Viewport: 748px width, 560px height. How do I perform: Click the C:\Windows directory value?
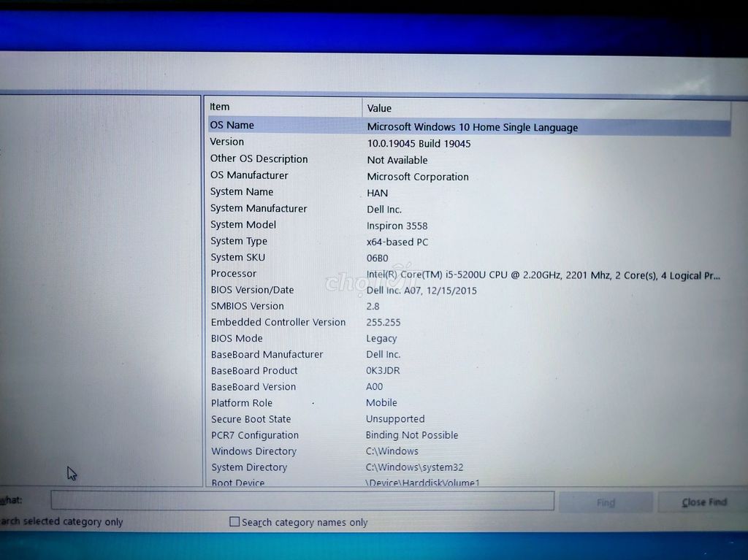pos(392,451)
